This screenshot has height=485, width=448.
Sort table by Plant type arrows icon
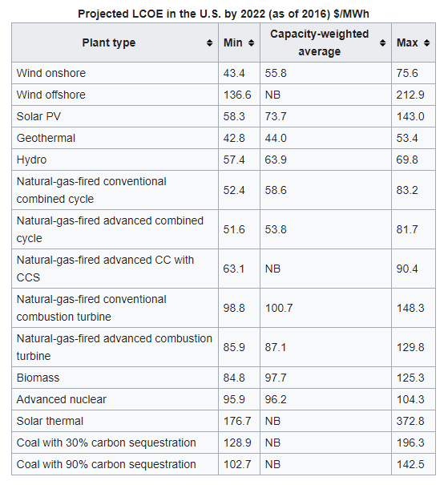click(x=209, y=43)
